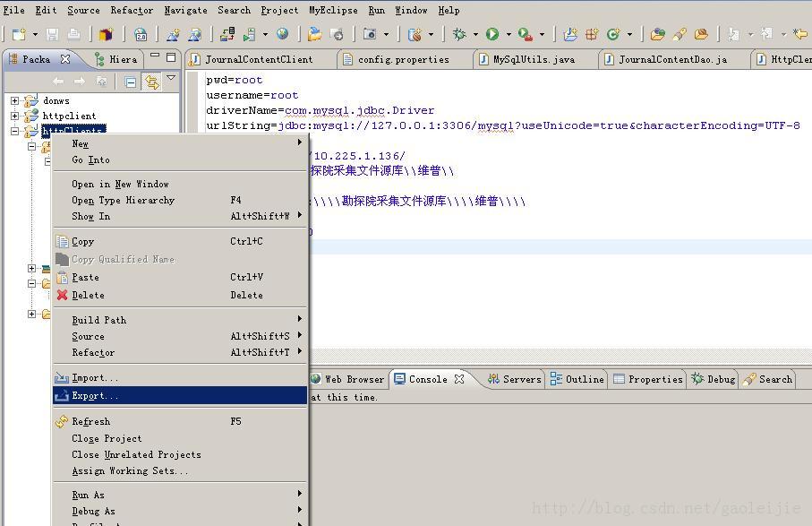Viewport: 812px width, 526px height.
Task: Click the deploy application to server icon
Action: tap(227, 34)
